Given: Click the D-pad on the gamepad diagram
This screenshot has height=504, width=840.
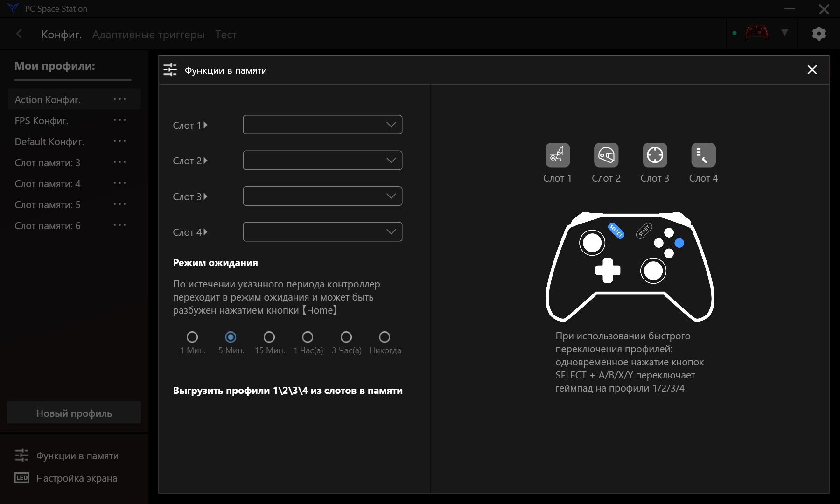Looking at the screenshot, I should point(608,270).
